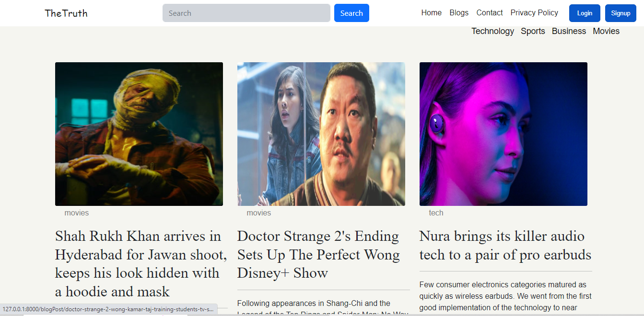Image resolution: width=644 pixels, height=316 pixels.
Task: Open the Home nav link
Action: pos(432,13)
